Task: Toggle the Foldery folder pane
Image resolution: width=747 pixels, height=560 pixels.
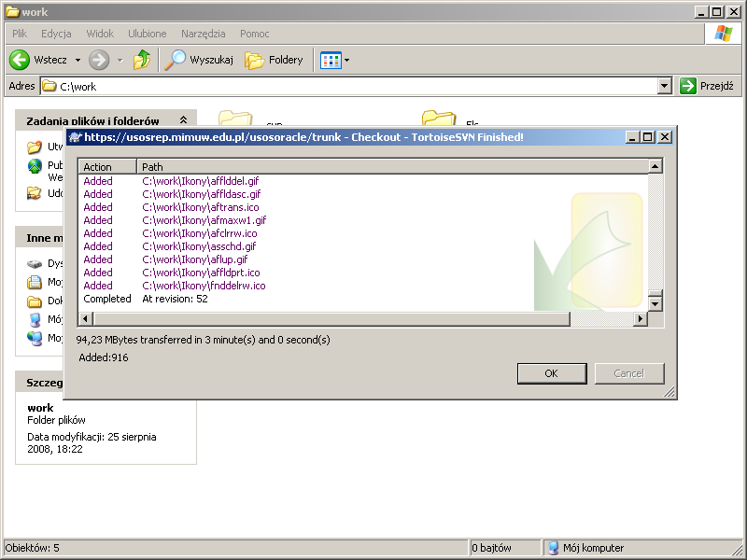Action: (x=274, y=60)
